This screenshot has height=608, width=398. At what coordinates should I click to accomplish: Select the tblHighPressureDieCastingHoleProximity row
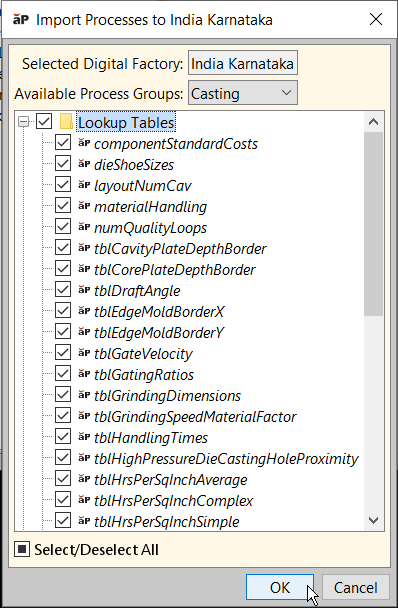[226, 458]
